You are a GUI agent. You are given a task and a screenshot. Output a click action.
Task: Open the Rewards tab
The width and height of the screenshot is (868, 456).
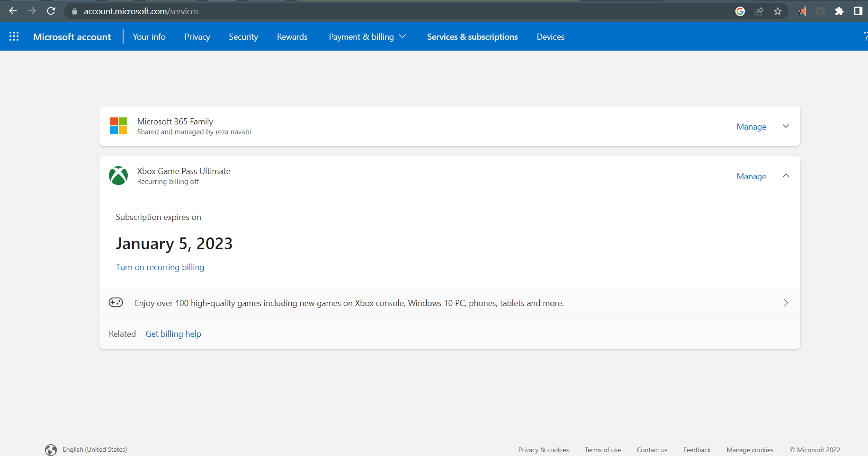(292, 37)
